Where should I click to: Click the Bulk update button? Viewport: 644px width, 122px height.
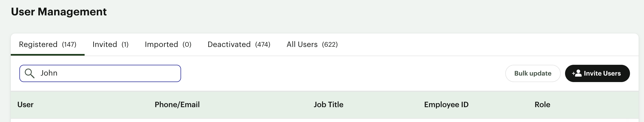click(x=533, y=73)
